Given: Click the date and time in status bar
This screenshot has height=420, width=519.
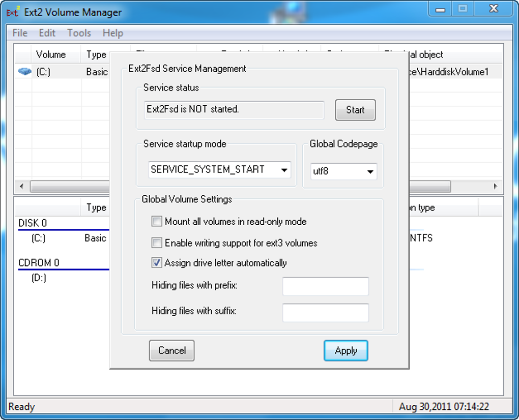Looking at the screenshot, I should (444, 406).
